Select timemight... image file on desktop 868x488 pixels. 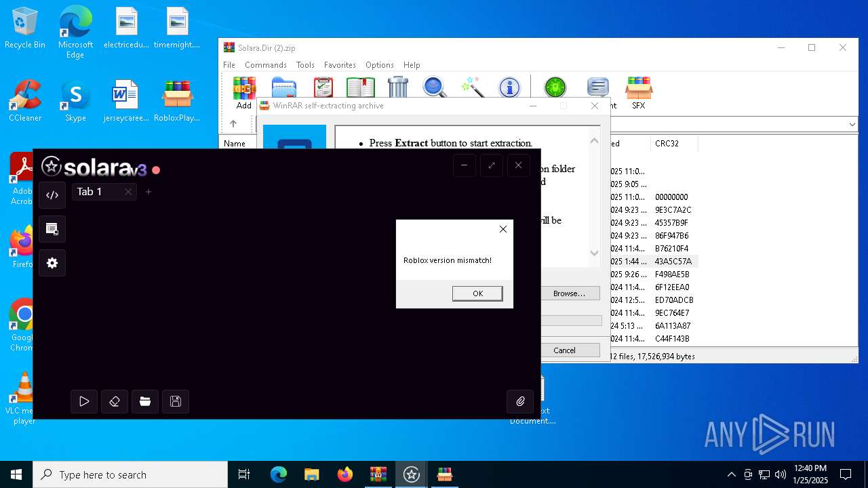pyautogui.click(x=177, y=28)
